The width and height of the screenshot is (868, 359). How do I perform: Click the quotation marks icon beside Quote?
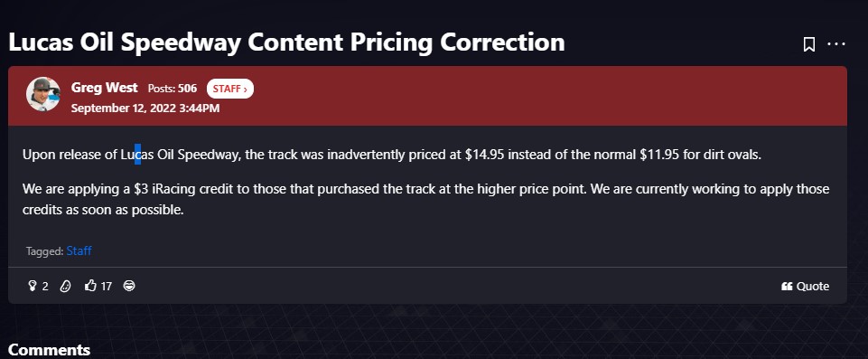tap(787, 287)
